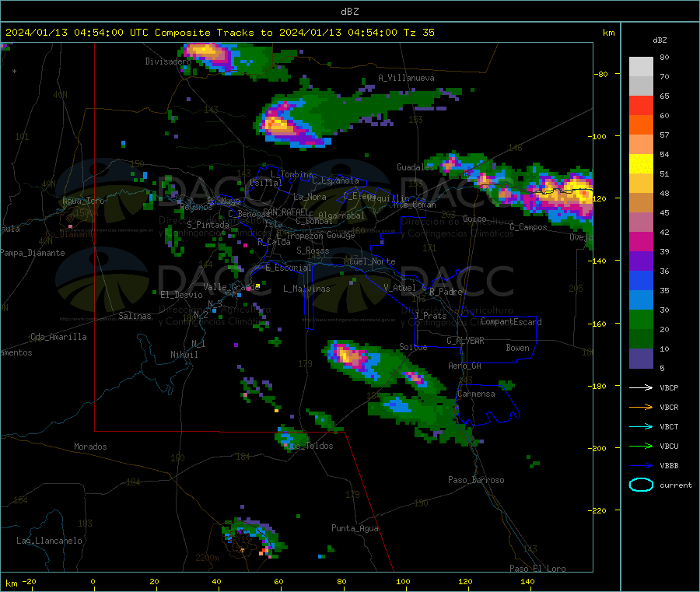Click the 'Cda_Amarilla' map label

click(x=58, y=337)
